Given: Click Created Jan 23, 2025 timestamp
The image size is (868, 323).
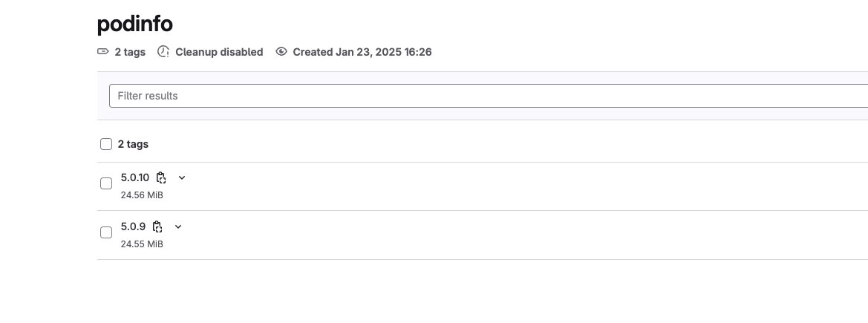Looking at the screenshot, I should pos(362,52).
